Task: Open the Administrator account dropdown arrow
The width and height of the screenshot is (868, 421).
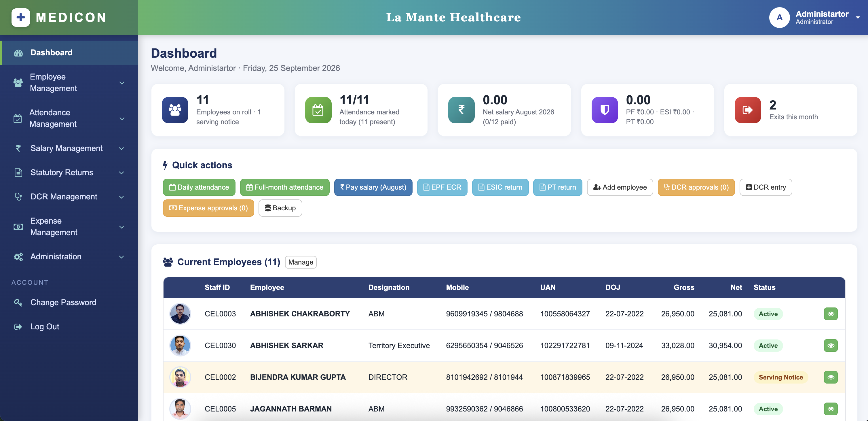Action: pos(858,18)
